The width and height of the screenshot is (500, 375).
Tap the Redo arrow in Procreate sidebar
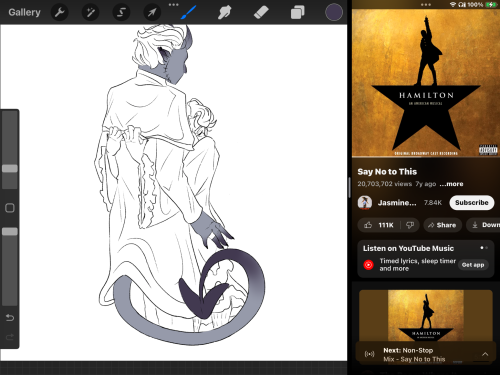point(10,337)
